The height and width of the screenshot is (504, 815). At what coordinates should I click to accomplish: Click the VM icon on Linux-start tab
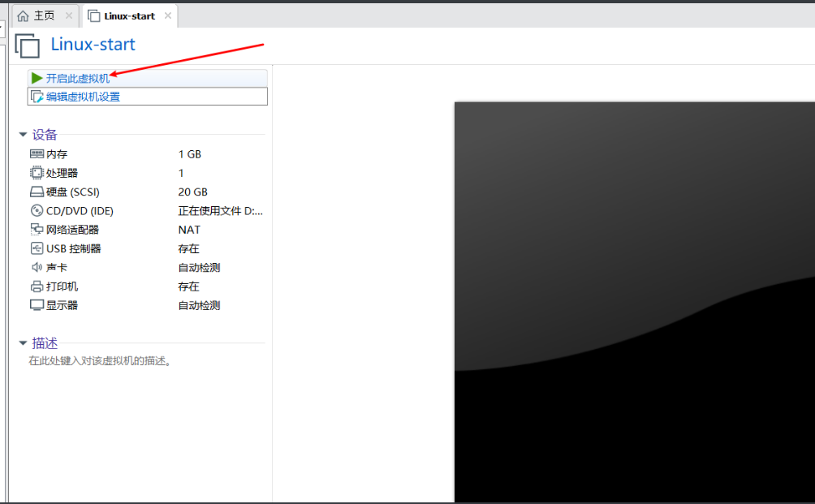[x=94, y=16]
